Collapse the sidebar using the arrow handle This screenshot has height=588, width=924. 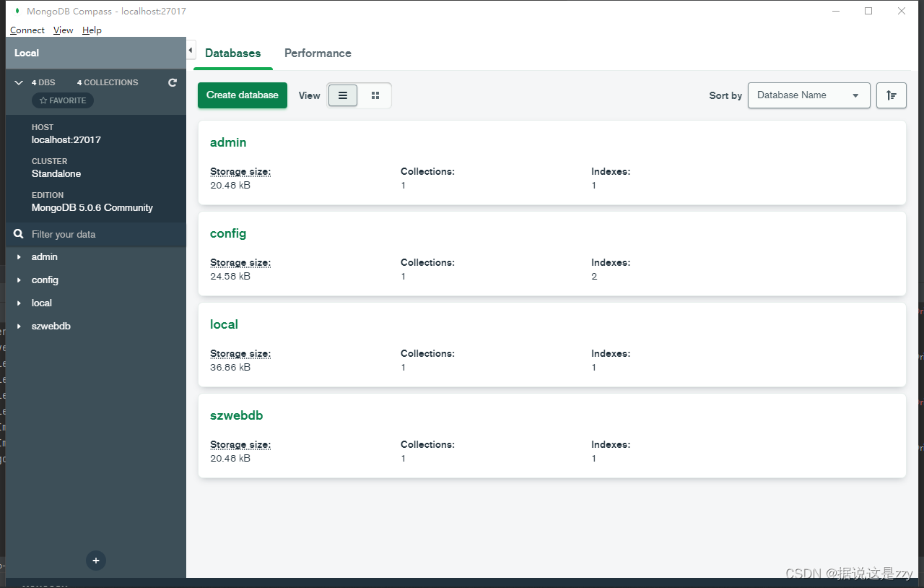pyautogui.click(x=191, y=51)
